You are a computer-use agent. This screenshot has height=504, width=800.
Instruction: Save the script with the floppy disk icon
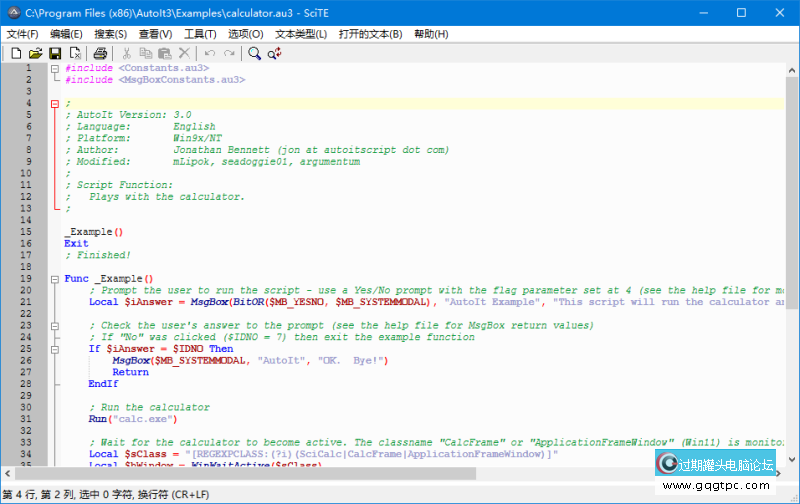click(55, 53)
